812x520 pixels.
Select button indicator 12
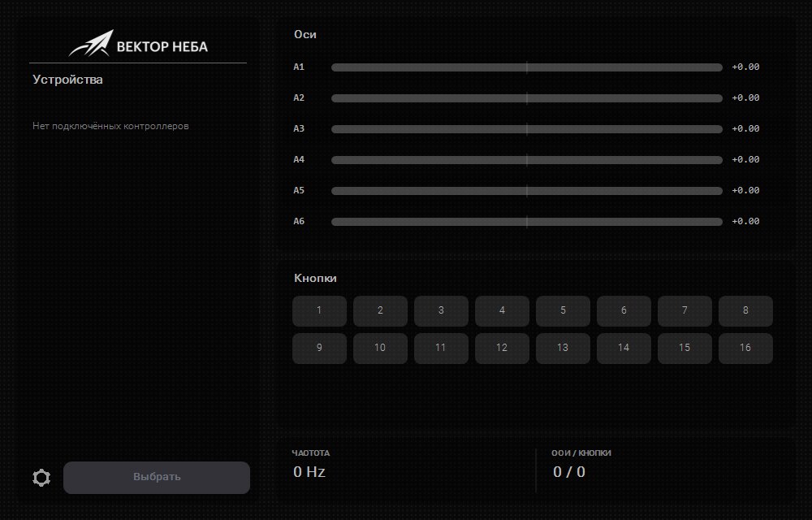(x=502, y=348)
